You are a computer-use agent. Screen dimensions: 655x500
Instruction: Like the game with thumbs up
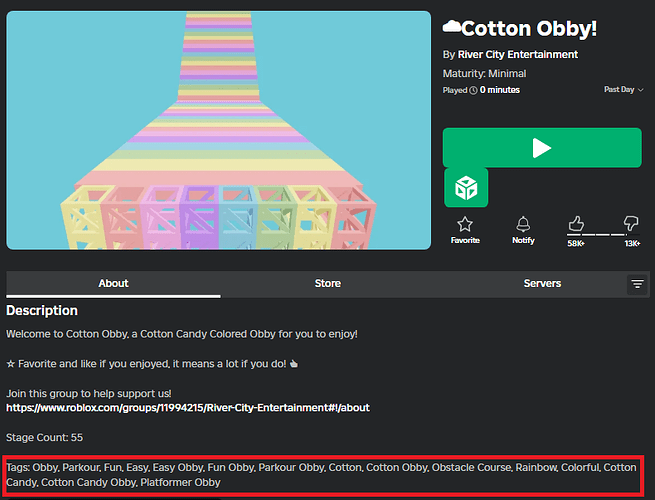point(576,223)
